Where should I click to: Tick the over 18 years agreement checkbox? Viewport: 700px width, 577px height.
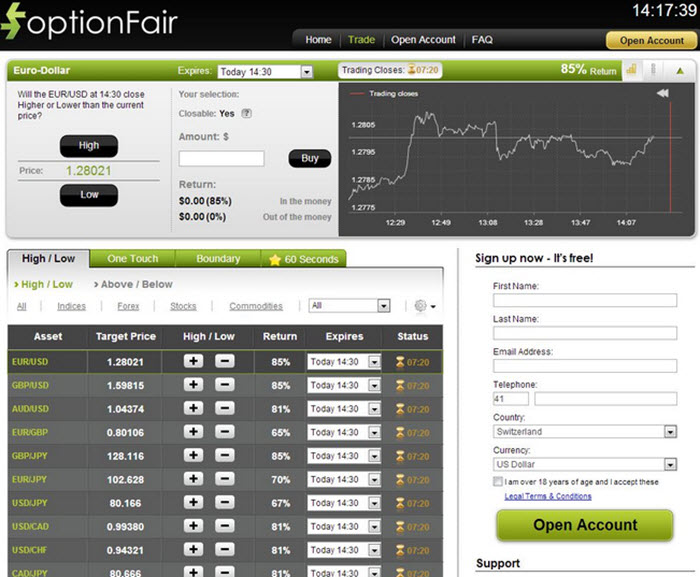497,481
